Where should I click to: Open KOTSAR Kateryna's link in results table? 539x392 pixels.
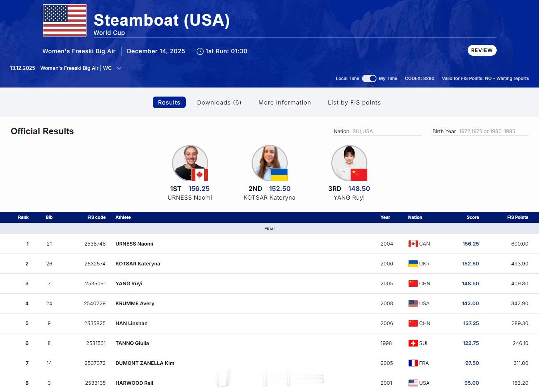(x=138, y=264)
